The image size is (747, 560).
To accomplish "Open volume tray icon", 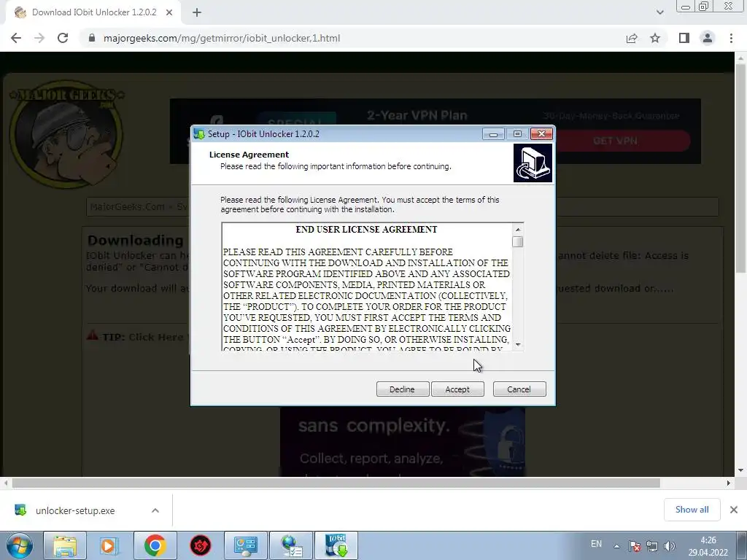I will tap(670, 546).
